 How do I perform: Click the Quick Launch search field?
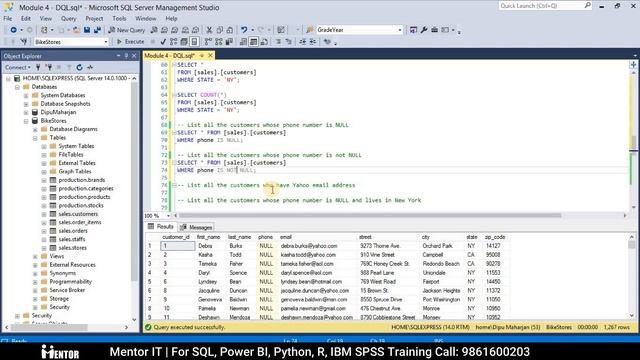545,6
